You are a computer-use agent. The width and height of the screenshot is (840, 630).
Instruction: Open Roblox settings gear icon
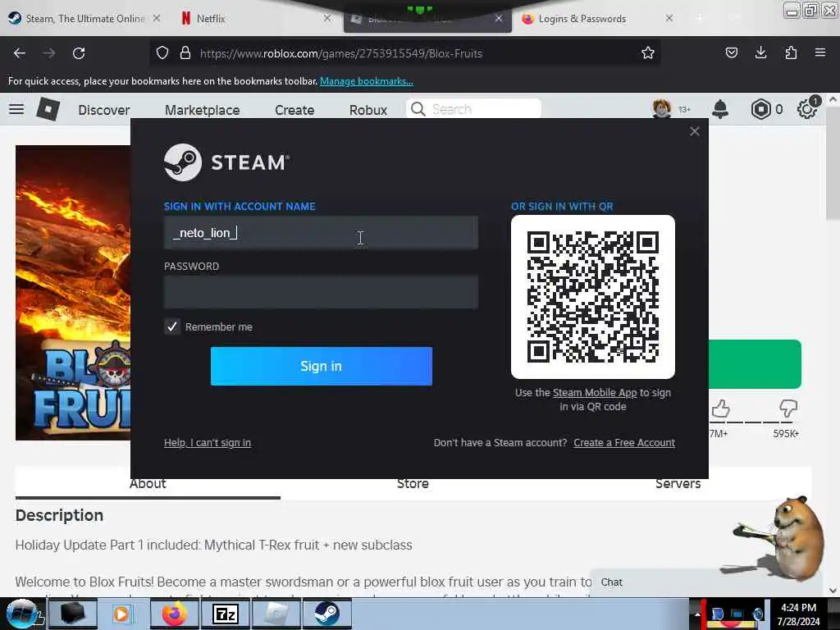(x=807, y=109)
